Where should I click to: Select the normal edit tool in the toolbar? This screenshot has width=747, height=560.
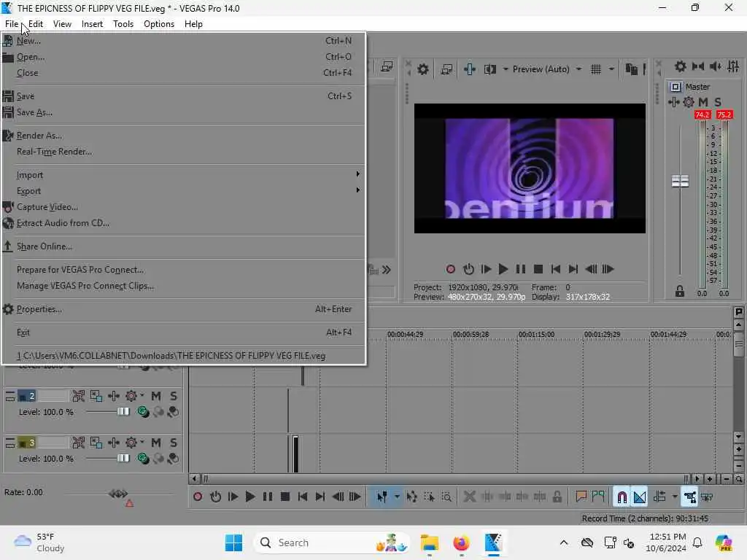(382, 497)
